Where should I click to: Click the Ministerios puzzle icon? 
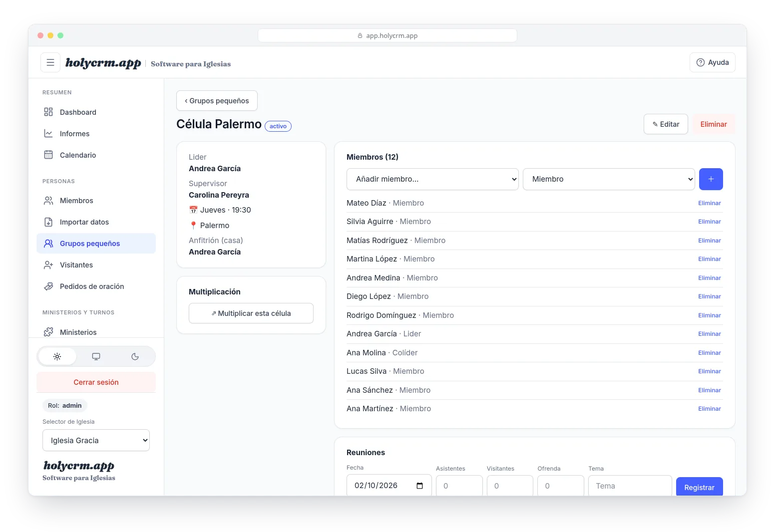coord(48,332)
